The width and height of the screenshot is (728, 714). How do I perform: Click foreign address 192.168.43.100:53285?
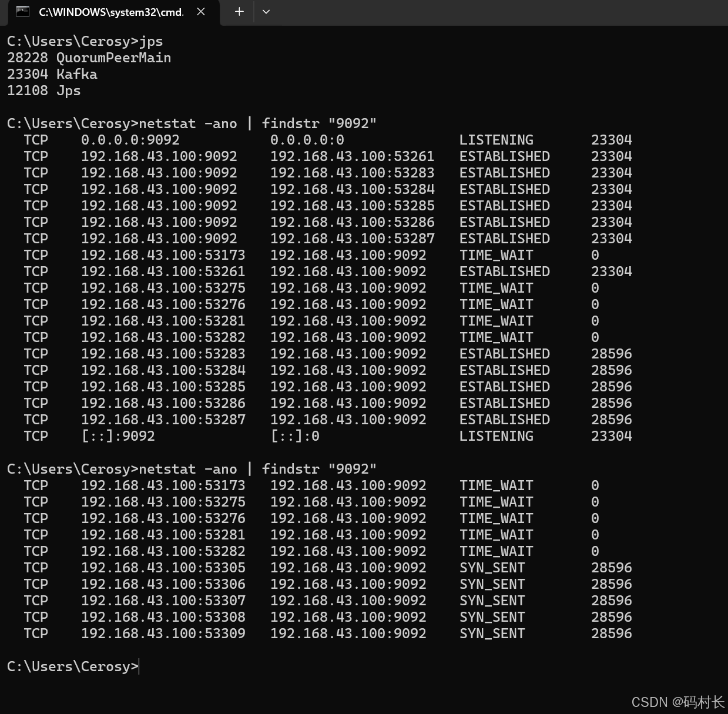[353, 206]
